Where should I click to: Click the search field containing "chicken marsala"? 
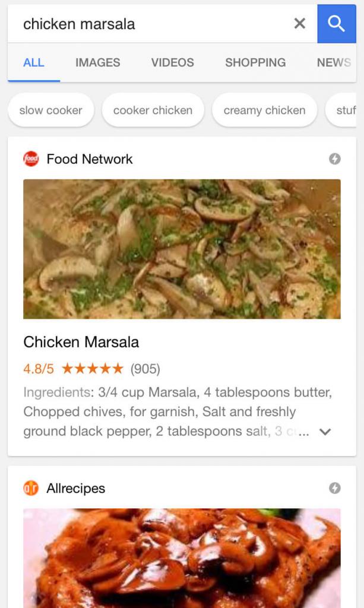coord(148,24)
